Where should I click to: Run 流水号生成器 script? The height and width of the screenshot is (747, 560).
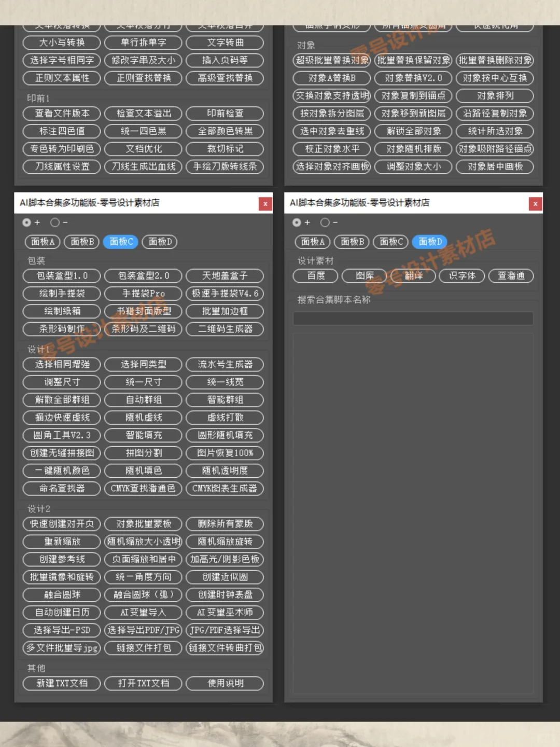(x=225, y=365)
